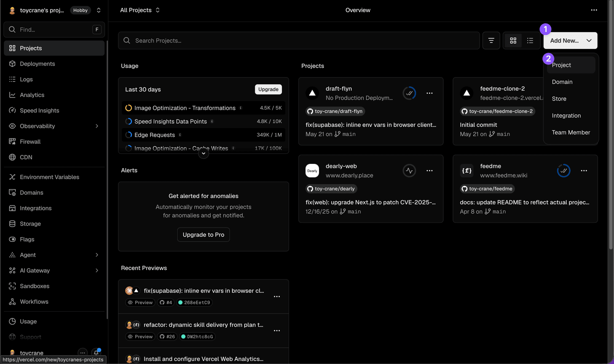Open the Firewall icon in sidebar

pos(12,142)
